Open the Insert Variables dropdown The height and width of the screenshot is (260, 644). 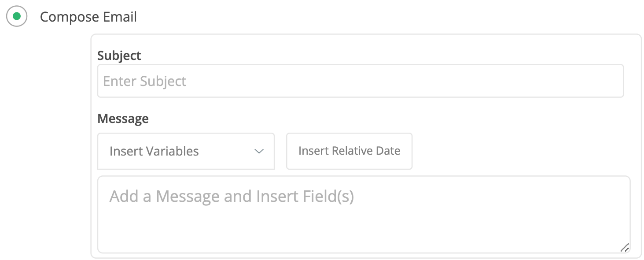(x=186, y=151)
